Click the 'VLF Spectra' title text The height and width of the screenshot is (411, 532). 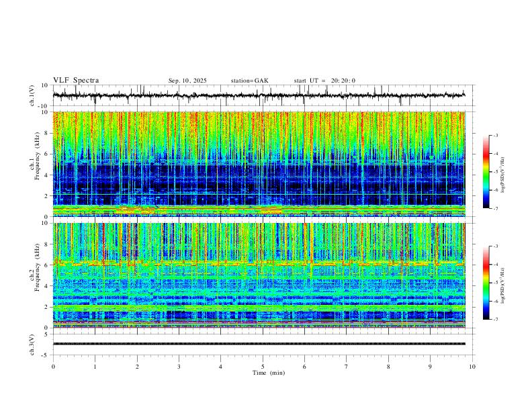76,81
